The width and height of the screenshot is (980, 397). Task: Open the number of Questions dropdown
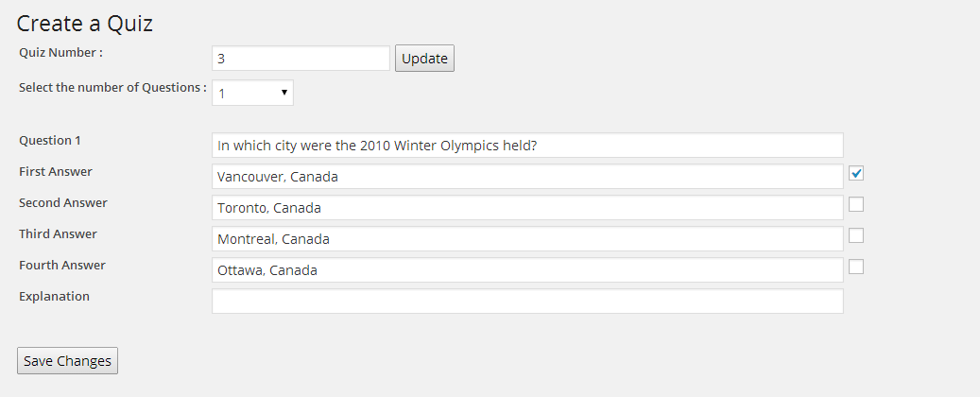tap(252, 93)
